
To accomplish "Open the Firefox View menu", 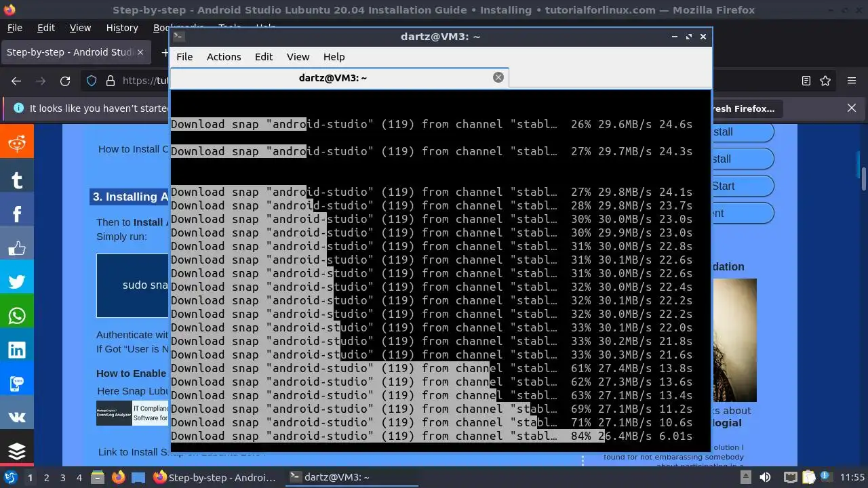I will click(x=80, y=28).
